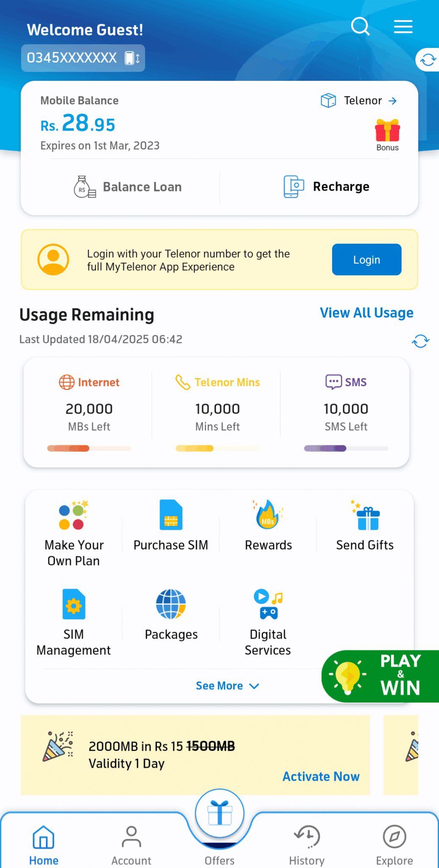The image size is (439, 868).
Task: Open the Play & Win game
Action: tap(380, 676)
